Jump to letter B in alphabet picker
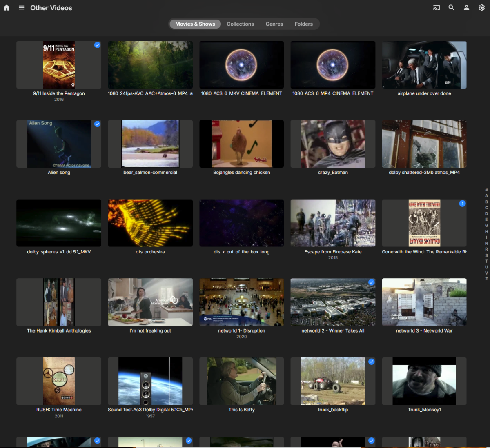Screen dimensions: 490x448 (x=486, y=202)
